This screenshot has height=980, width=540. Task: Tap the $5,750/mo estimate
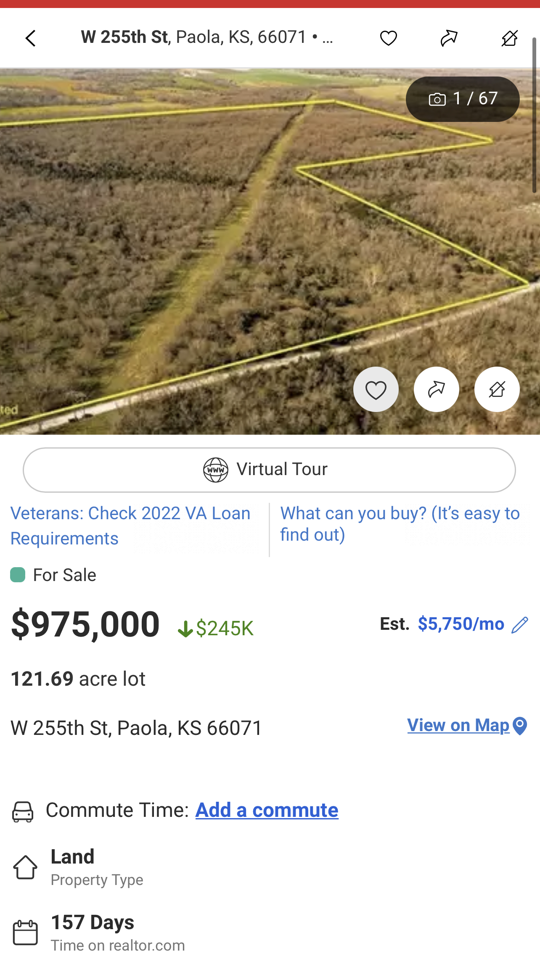coord(461,624)
